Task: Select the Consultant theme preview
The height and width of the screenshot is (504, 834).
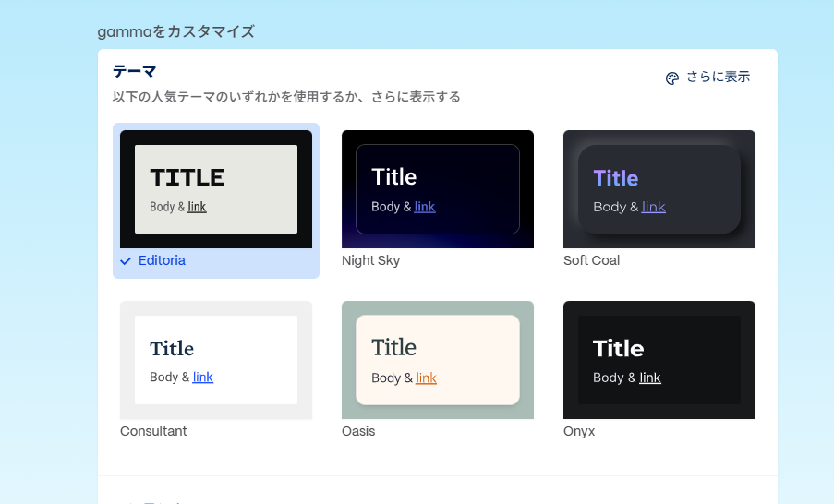Action: pos(216,360)
